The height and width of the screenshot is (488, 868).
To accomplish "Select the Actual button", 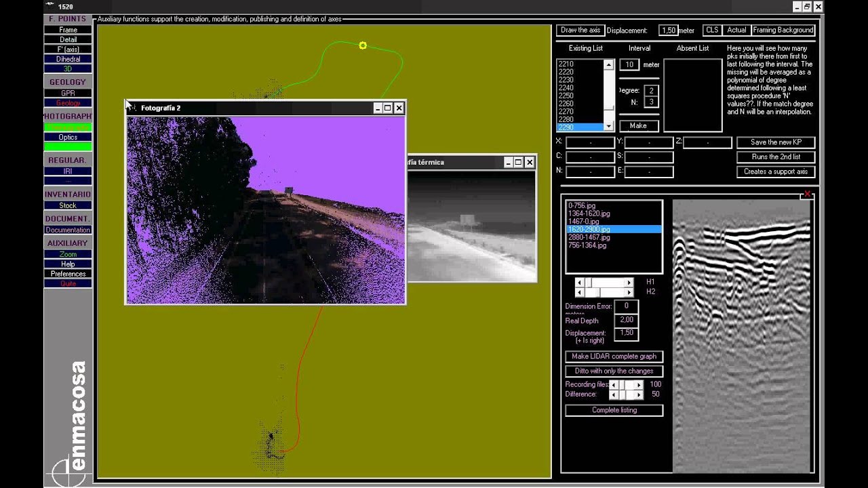I will point(736,30).
